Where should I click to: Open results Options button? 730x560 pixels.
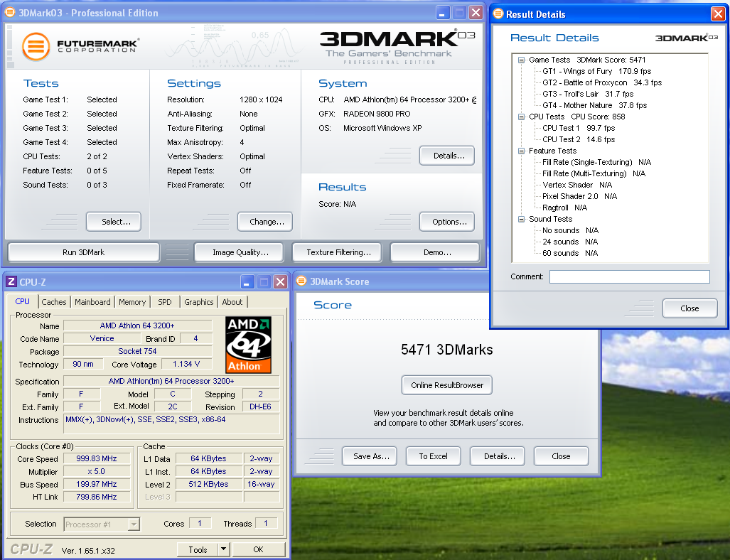(x=447, y=222)
